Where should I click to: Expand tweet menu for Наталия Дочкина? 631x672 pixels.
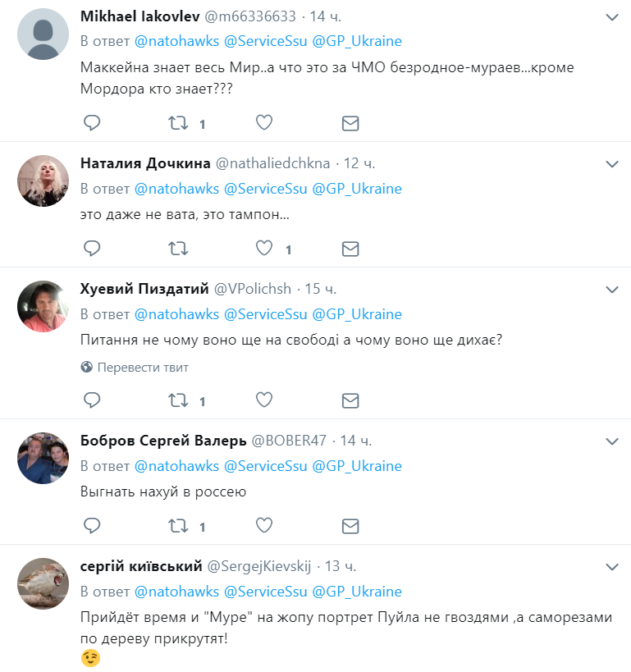[612, 164]
